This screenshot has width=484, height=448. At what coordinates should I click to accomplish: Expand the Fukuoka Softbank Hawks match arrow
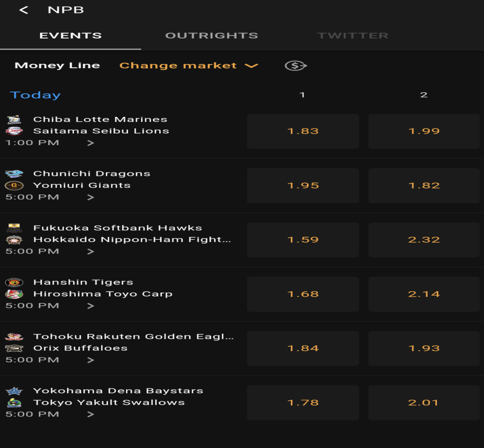(x=91, y=251)
